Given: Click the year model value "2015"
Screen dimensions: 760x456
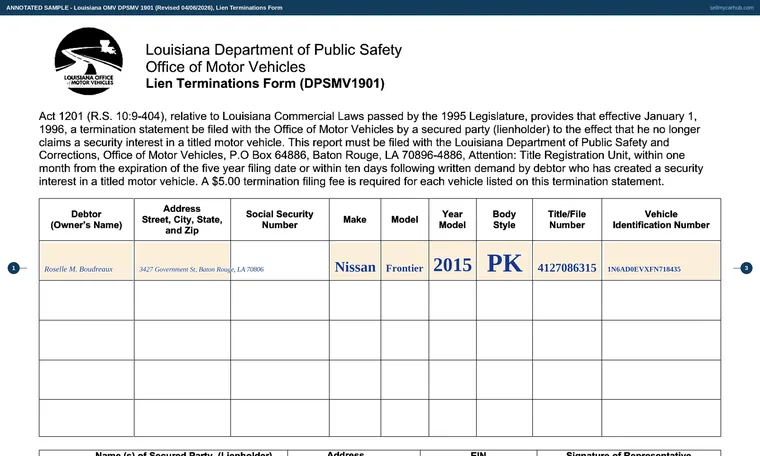Looking at the screenshot, I should (452, 265).
